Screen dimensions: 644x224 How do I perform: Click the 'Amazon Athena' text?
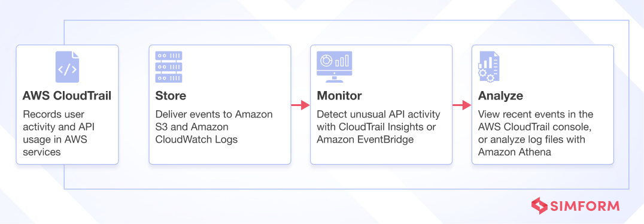pos(514,153)
